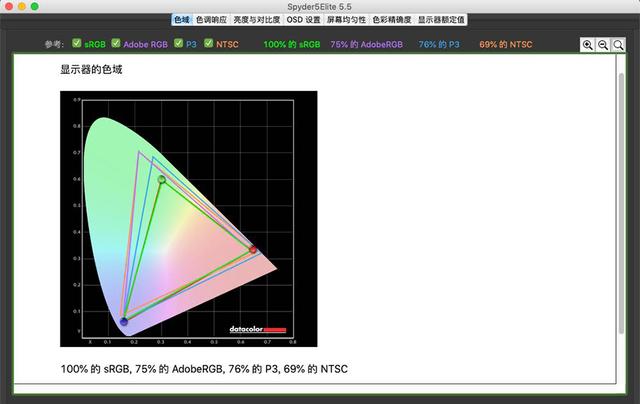
Task: Open the 亮度与对比度 tab
Action: (x=257, y=20)
